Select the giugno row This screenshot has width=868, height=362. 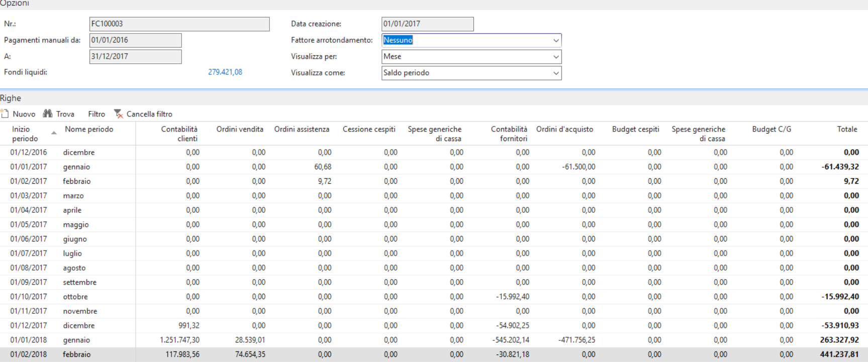(434, 239)
